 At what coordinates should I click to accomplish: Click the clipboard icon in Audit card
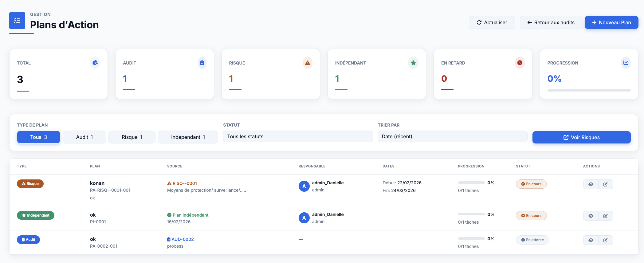pos(202,63)
